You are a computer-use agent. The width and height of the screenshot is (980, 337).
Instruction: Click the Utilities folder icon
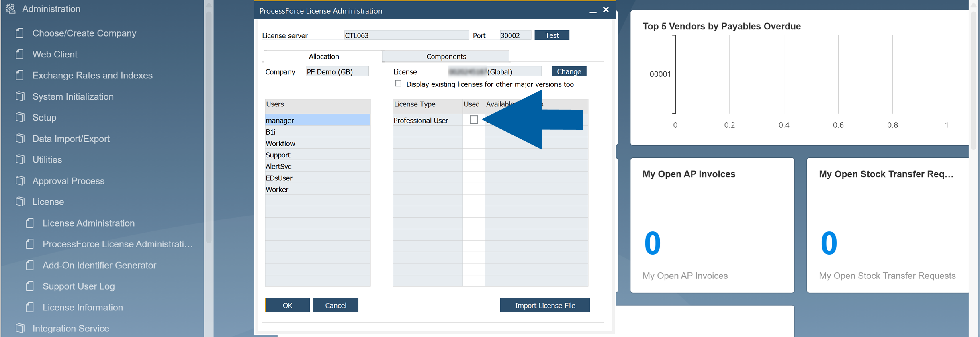pyautogui.click(x=20, y=159)
